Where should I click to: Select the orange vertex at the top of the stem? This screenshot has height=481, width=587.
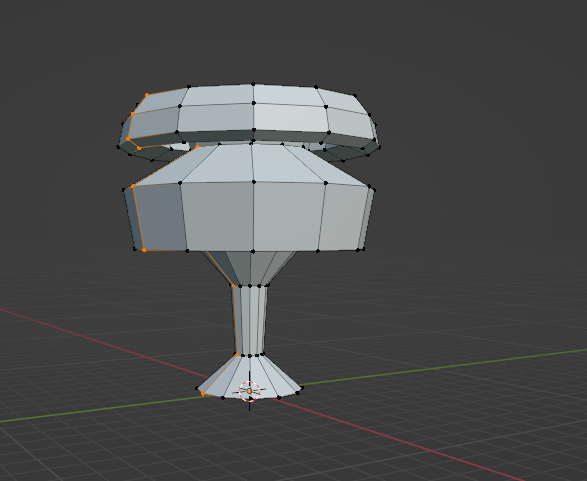pyautogui.click(x=233, y=286)
